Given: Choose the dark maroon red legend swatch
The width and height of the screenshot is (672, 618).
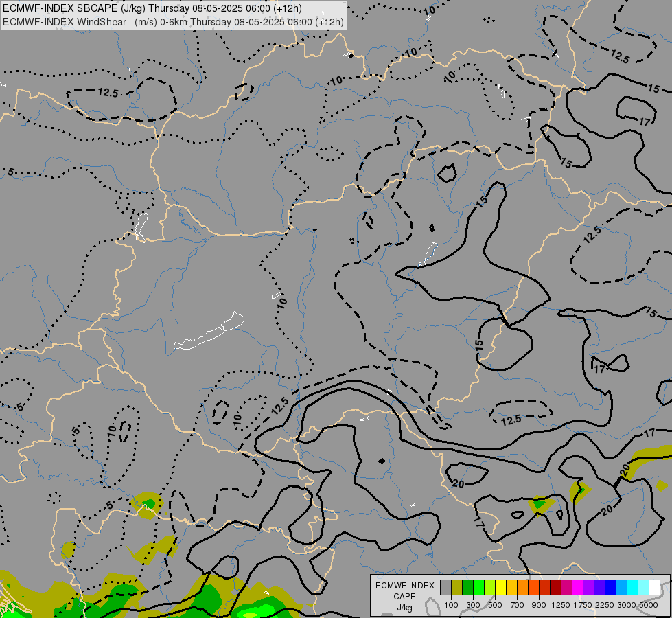Looking at the screenshot, I should click(x=555, y=587).
